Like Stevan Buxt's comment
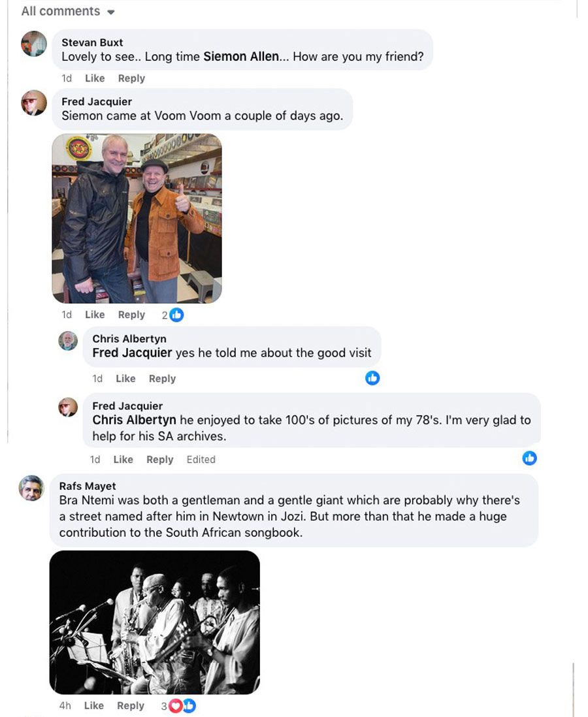Screen dimensions: 588x717 [x=95, y=78]
